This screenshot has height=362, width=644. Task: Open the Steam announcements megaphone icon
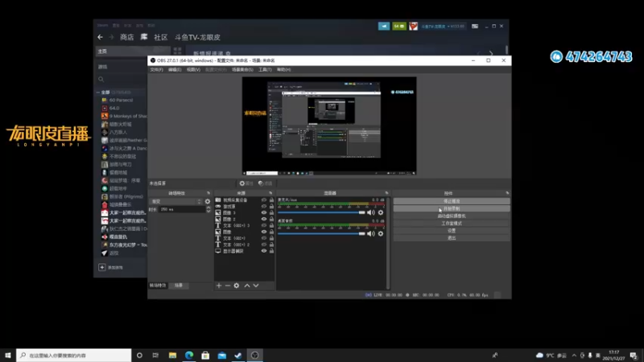[x=384, y=26]
